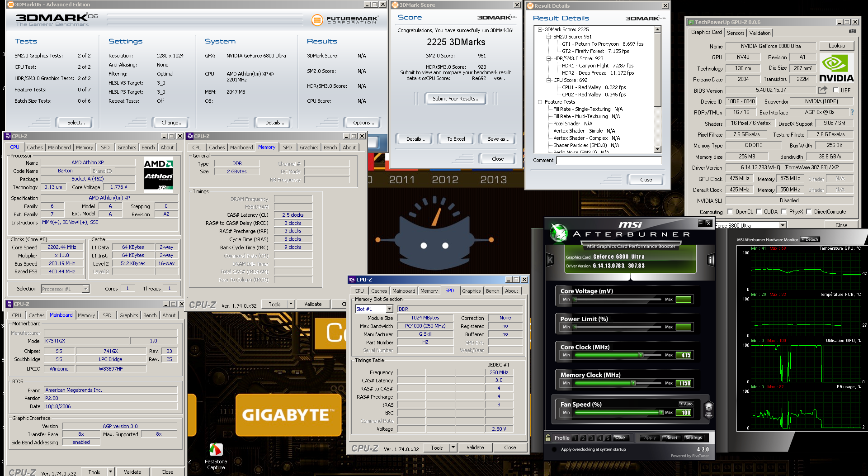
Task: Click the Detach button in hardware monitor
Action: coord(810,239)
